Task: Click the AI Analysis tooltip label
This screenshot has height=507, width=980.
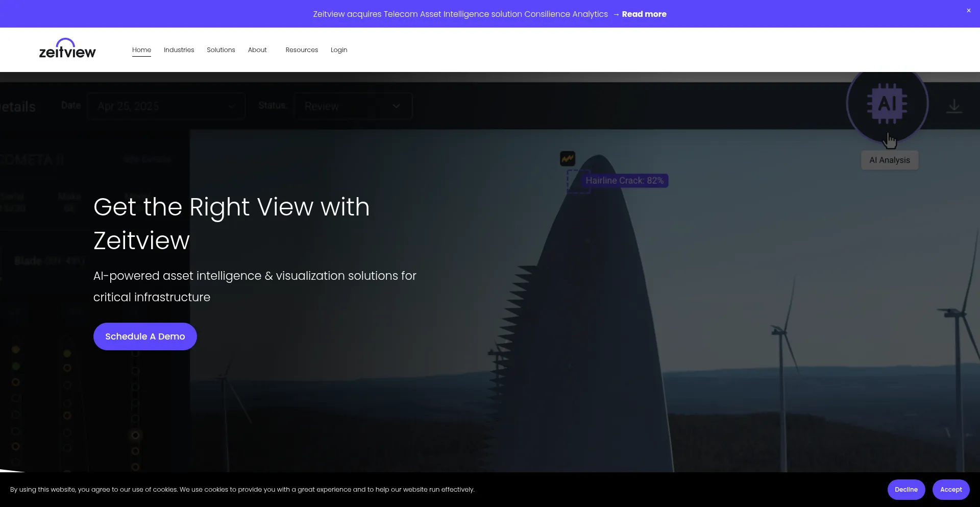Action: [x=889, y=160]
